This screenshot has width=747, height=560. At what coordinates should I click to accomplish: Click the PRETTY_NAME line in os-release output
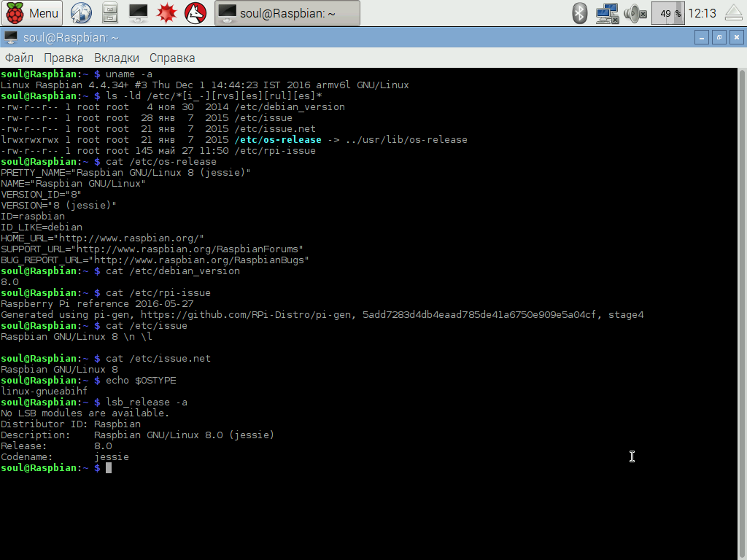click(x=125, y=173)
